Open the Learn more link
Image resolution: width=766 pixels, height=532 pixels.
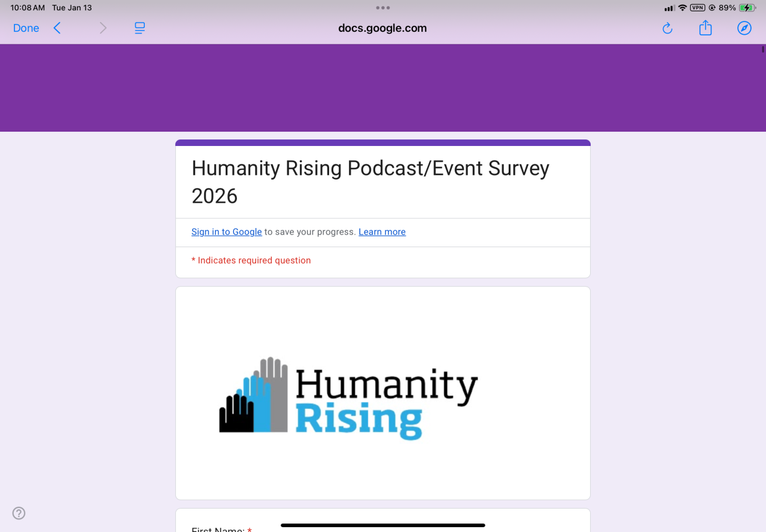point(382,232)
